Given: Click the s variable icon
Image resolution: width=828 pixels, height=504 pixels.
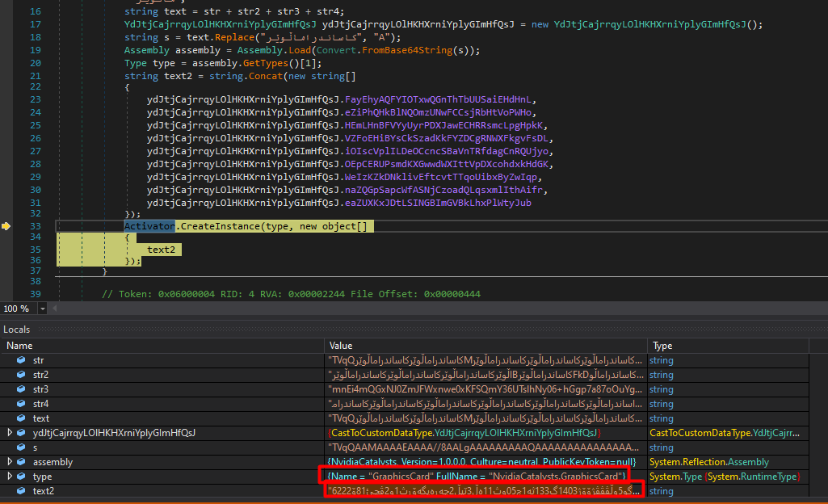Looking at the screenshot, I should tap(21, 447).
